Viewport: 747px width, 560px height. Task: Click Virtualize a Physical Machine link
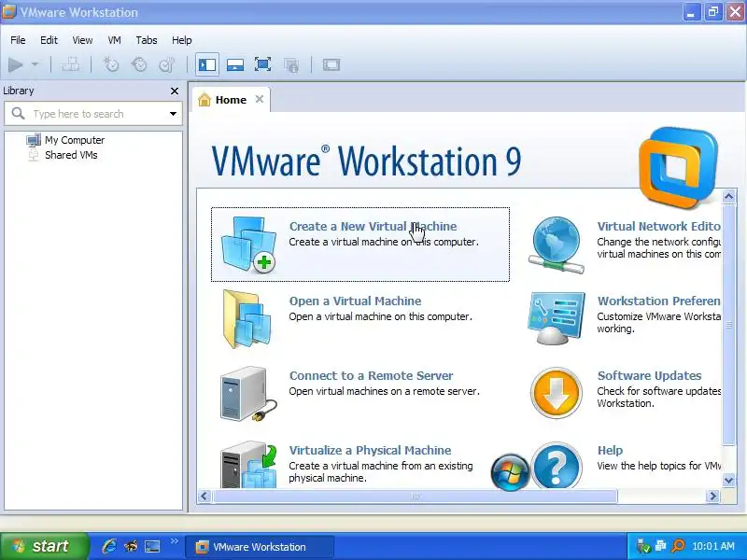pyautogui.click(x=370, y=450)
